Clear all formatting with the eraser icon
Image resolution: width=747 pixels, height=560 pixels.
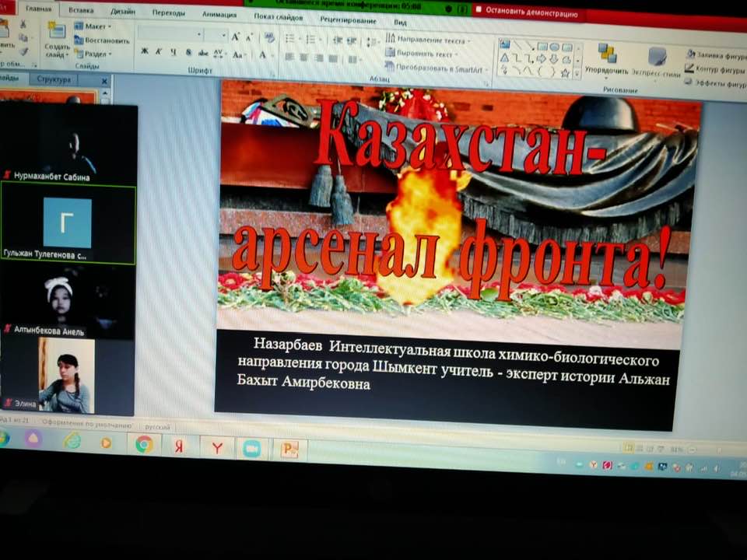click(x=269, y=38)
